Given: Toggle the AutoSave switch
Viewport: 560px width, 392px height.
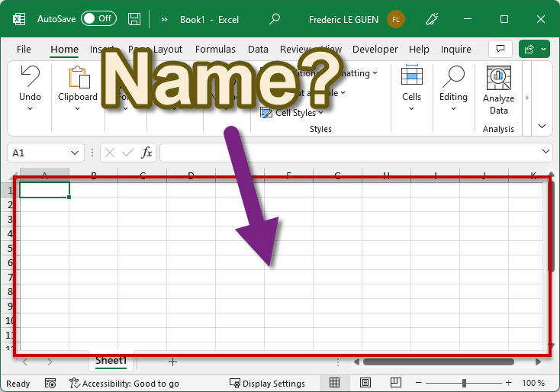Looking at the screenshot, I should point(99,18).
